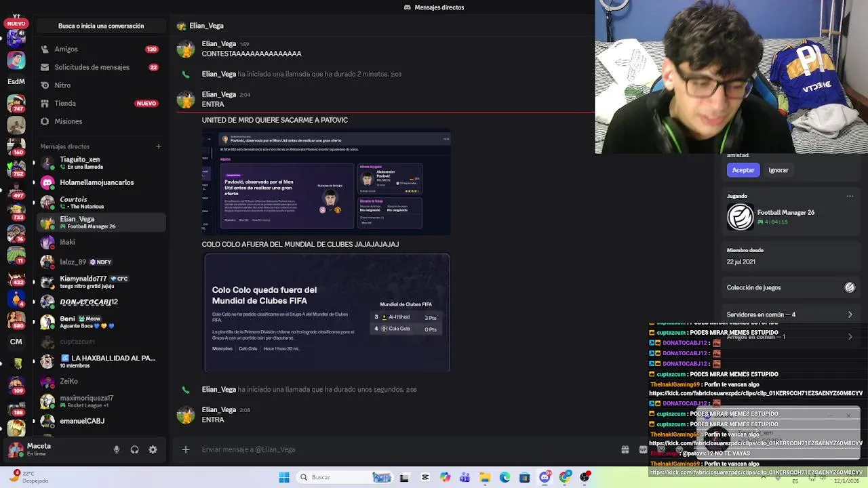Select the Elian_Vega conversation
868x488 pixels.
coord(100,222)
